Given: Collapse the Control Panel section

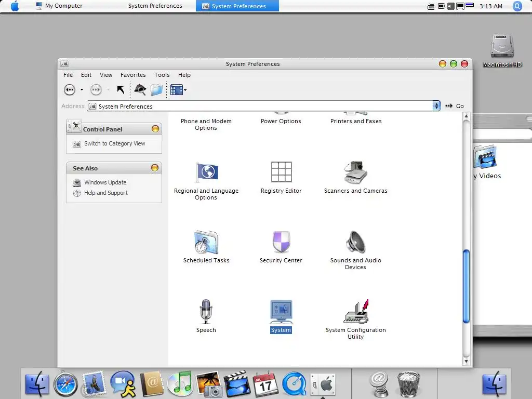Looking at the screenshot, I should pyautogui.click(x=155, y=129).
